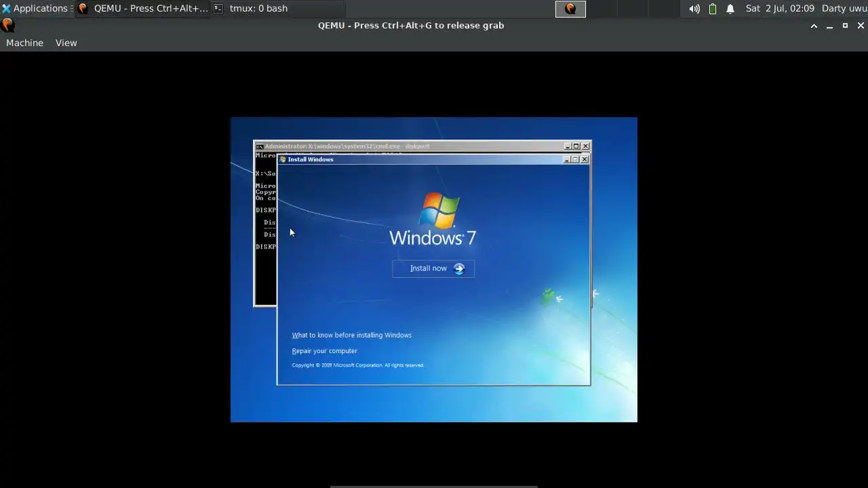Viewport: 868px width, 488px height.
Task: Click the QEMU window logo icon in the titlebar
Action: (x=7, y=25)
